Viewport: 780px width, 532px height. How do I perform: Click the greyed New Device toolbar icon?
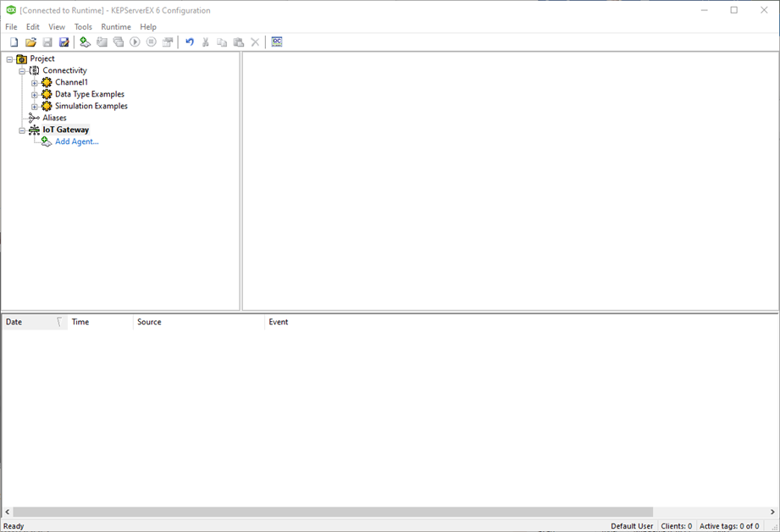point(119,42)
